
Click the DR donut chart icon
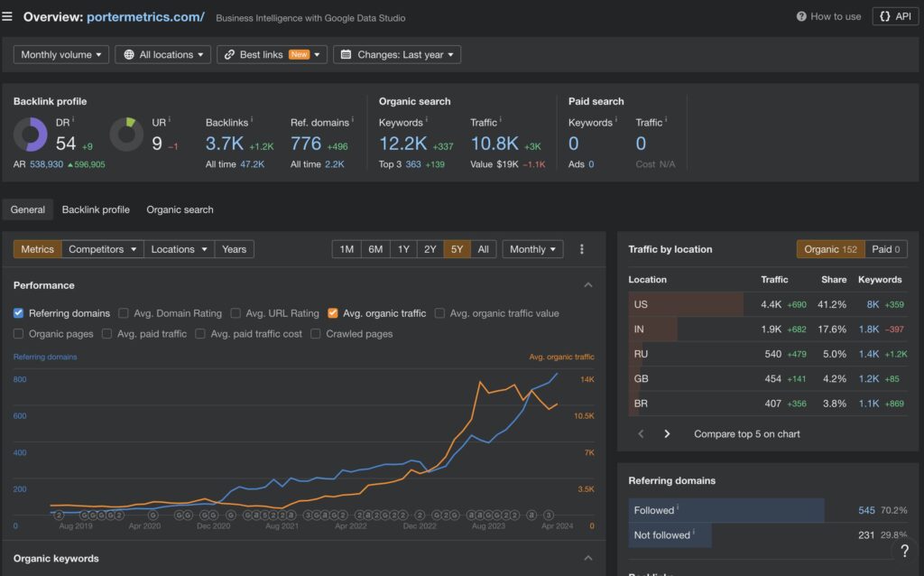[x=30, y=135]
